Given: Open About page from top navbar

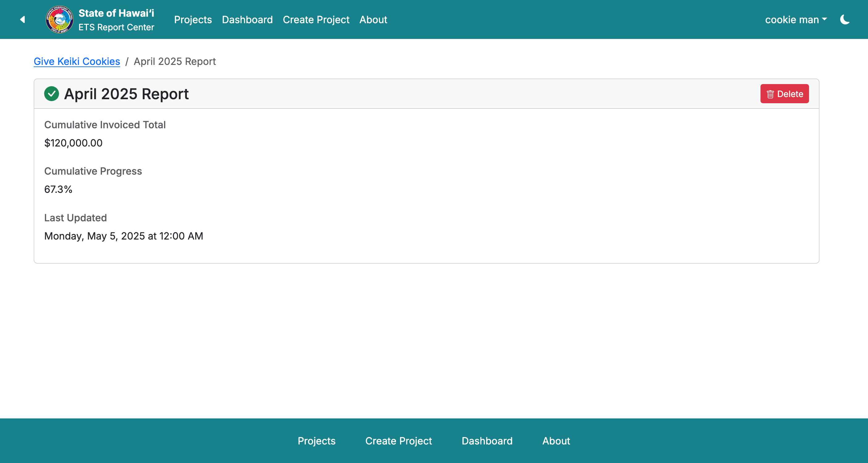Looking at the screenshot, I should pos(373,19).
